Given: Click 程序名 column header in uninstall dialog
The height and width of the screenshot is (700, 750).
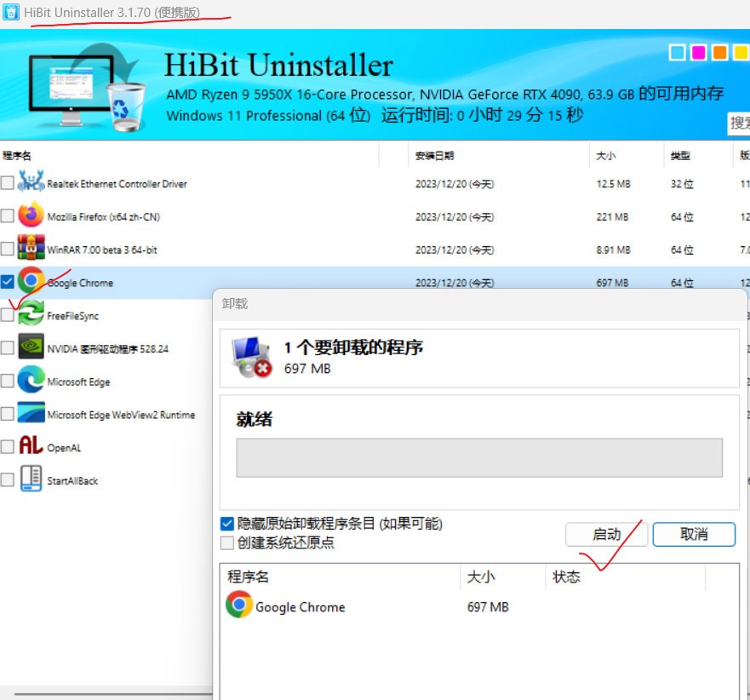Looking at the screenshot, I should click(249, 577).
